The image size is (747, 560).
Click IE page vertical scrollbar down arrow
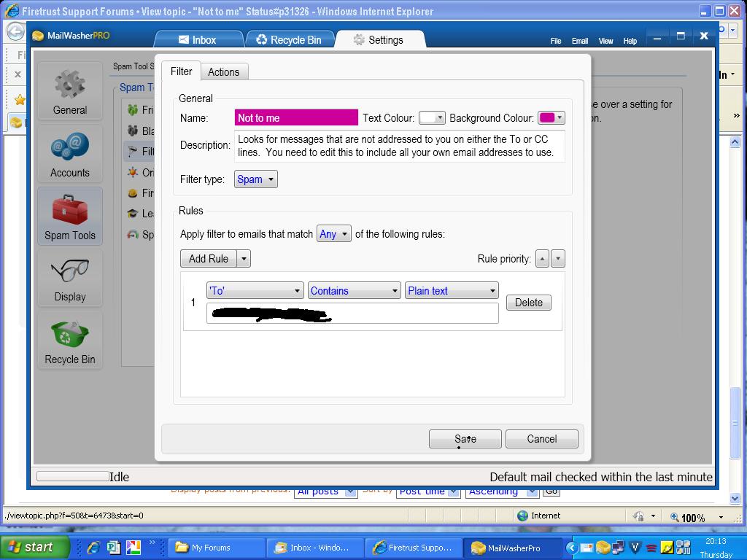pos(735,499)
